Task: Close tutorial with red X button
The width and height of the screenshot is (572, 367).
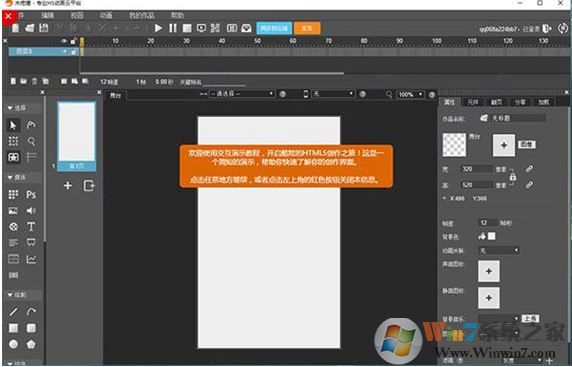Action: 8,16
